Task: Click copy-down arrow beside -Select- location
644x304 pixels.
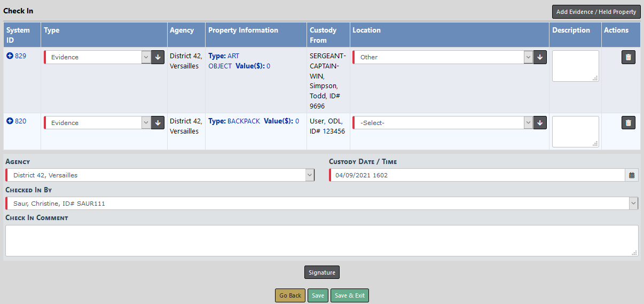Action: [x=540, y=123]
